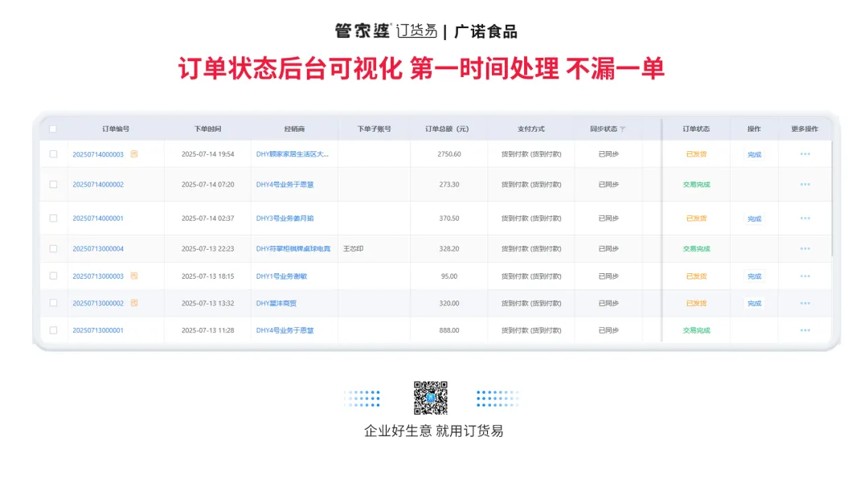This screenshot has width=868, height=478.
Task: Open three-dot menu for the 95.00 order
Action: point(805,276)
